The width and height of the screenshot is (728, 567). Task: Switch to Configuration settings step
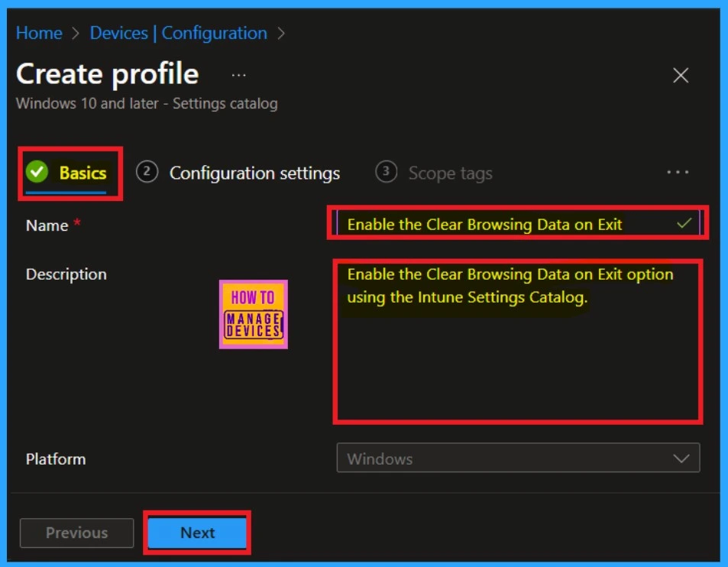pos(238,173)
